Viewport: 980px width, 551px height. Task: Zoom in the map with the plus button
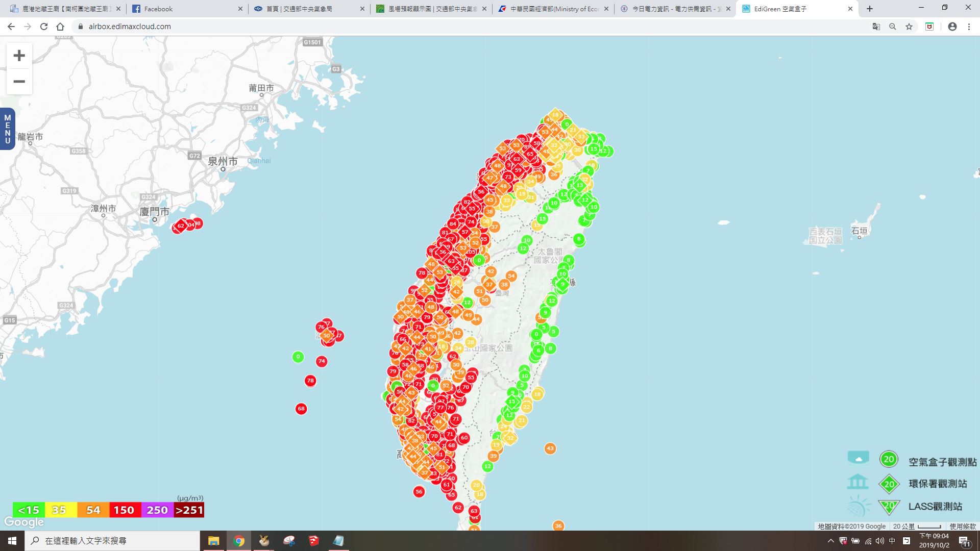click(19, 56)
